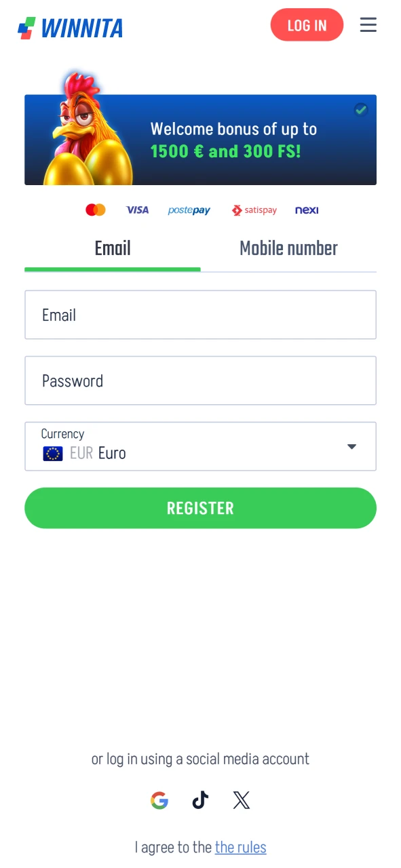Switch to the Mobile number tab

point(288,248)
